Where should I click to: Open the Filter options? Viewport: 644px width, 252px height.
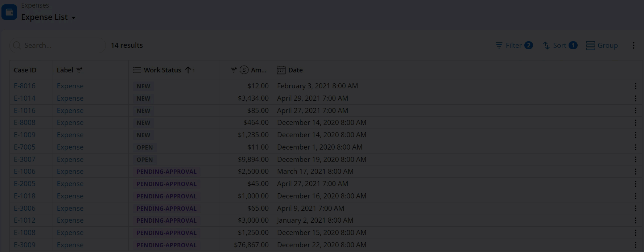pyautogui.click(x=514, y=46)
